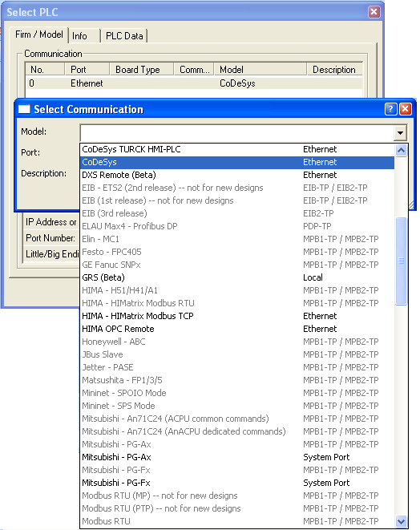Select row 0 Ethernet CoDeSys in table
The image size is (420, 530).
[194, 83]
